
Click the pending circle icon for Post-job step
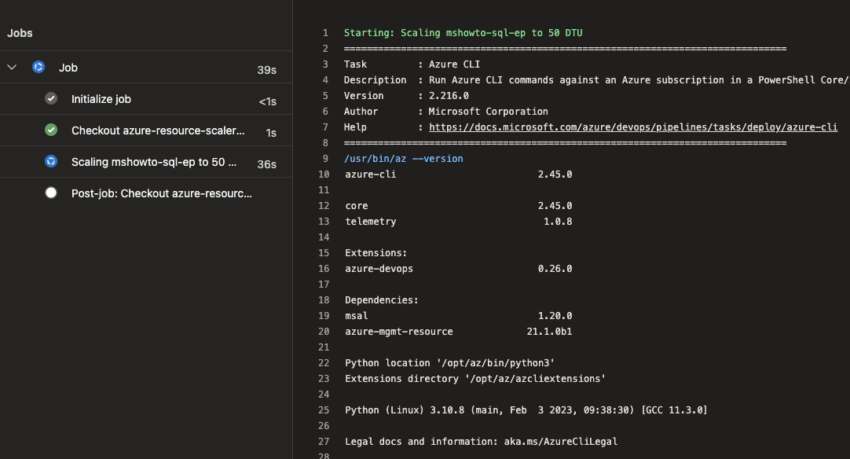pos(51,193)
